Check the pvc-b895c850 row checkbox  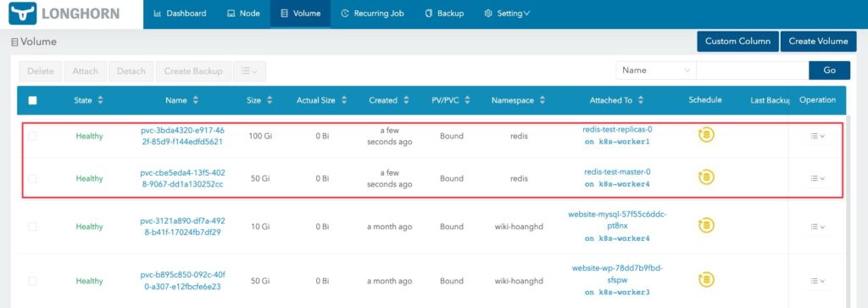tap(33, 281)
